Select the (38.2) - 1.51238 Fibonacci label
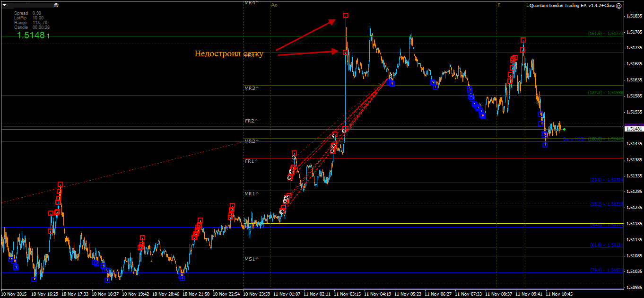Viewport: 644px width, 298px height. coord(607,205)
